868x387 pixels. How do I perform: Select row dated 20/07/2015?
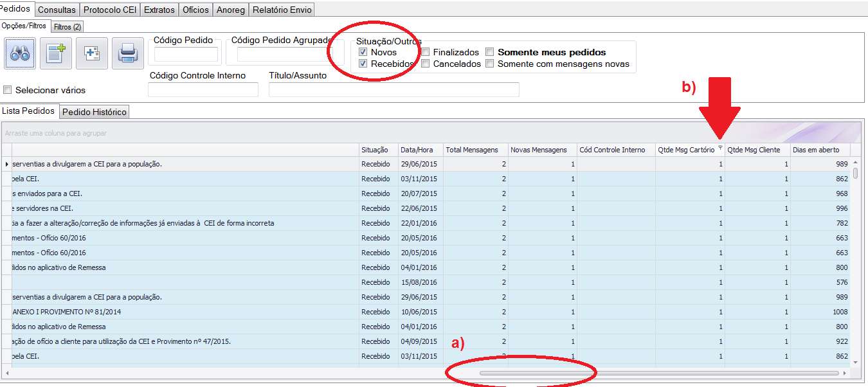point(424,194)
